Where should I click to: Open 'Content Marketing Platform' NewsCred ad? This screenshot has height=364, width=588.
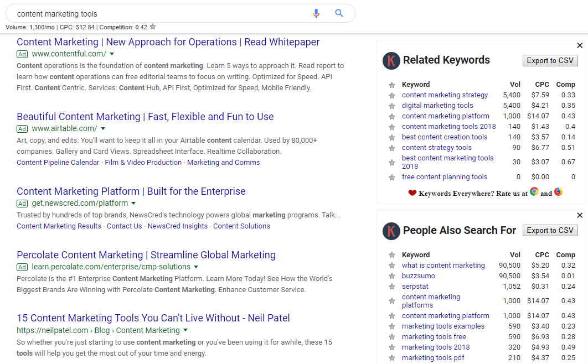[x=131, y=191]
